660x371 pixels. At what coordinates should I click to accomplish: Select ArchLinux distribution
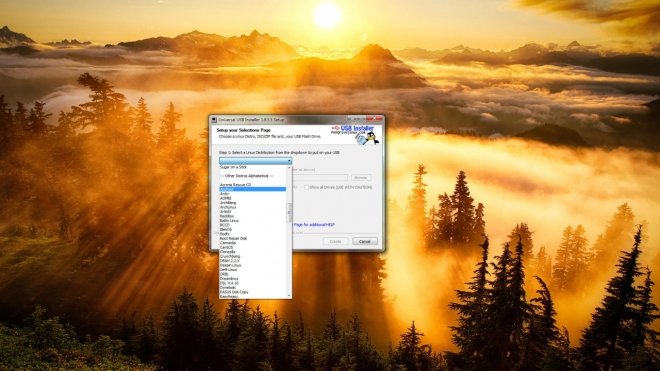point(228,207)
